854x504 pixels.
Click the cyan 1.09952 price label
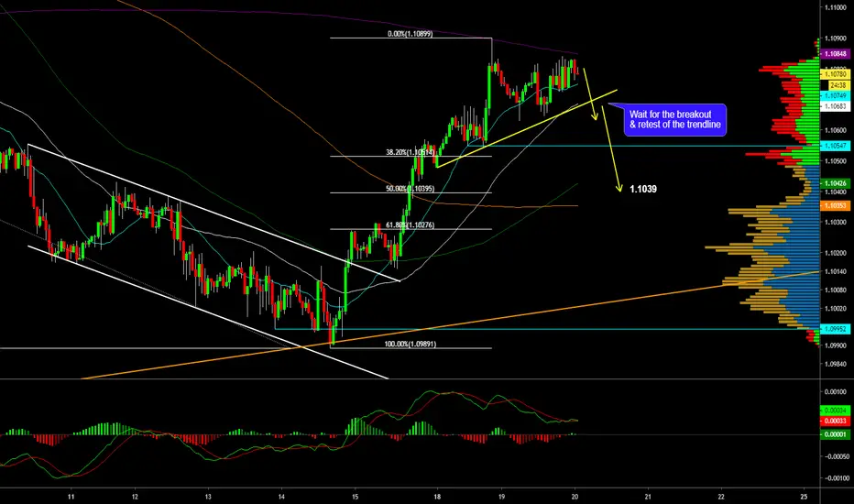(x=835, y=329)
